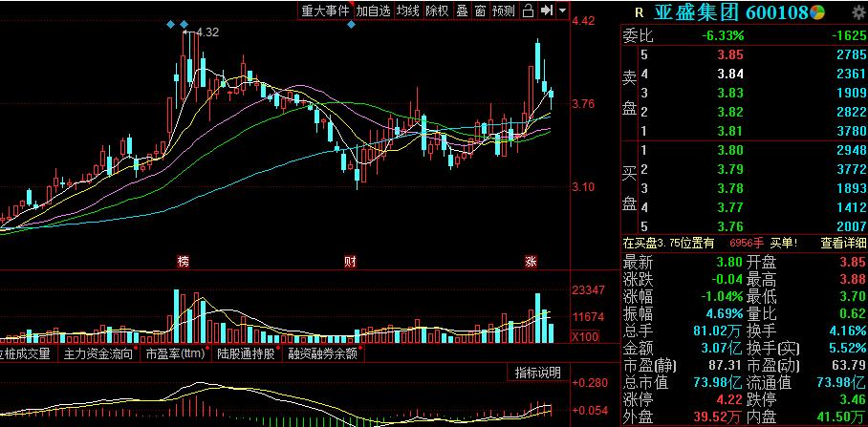Click the 开盘 opening price 3.85
The width and height of the screenshot is (868, 427).
854,261
